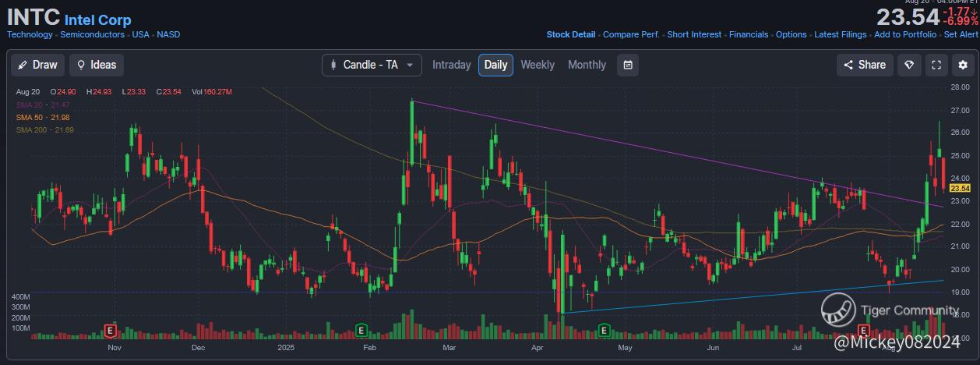Image resolution: width=980 pixels, height=365 pixels.
Task: Click the yellow 23.54 price axis tag
Action: 960,188
